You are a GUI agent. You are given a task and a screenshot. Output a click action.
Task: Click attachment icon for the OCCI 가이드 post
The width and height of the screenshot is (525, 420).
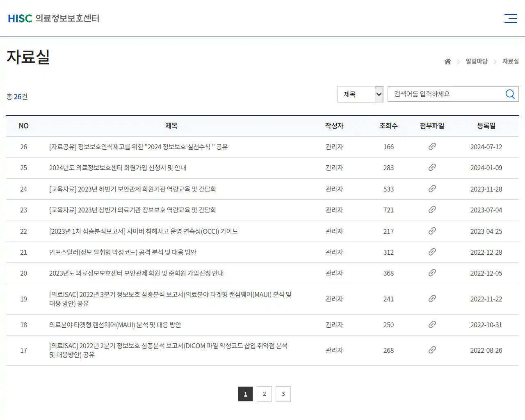pos(432,231)
